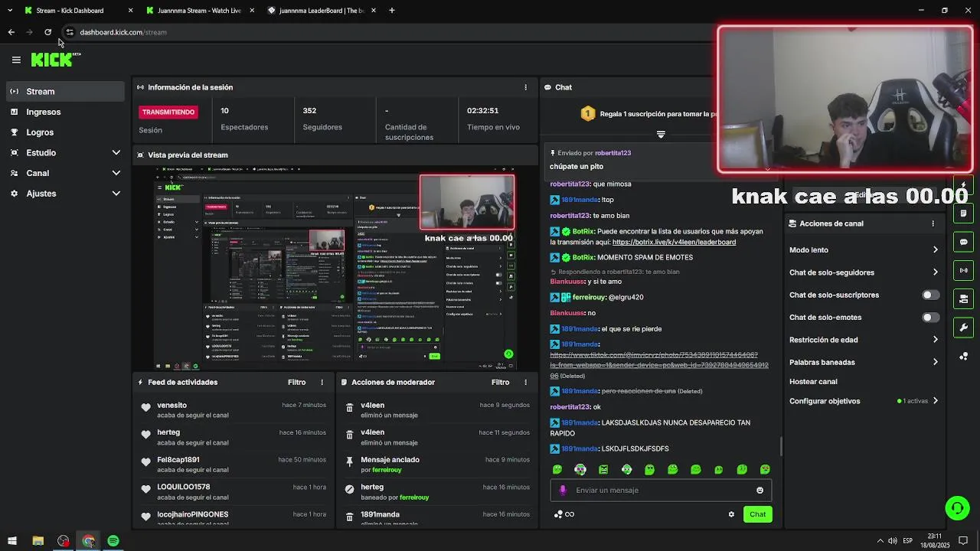Open the botrix.live leaderboard link
980x551 pixels.
click(x=674, y=242)
